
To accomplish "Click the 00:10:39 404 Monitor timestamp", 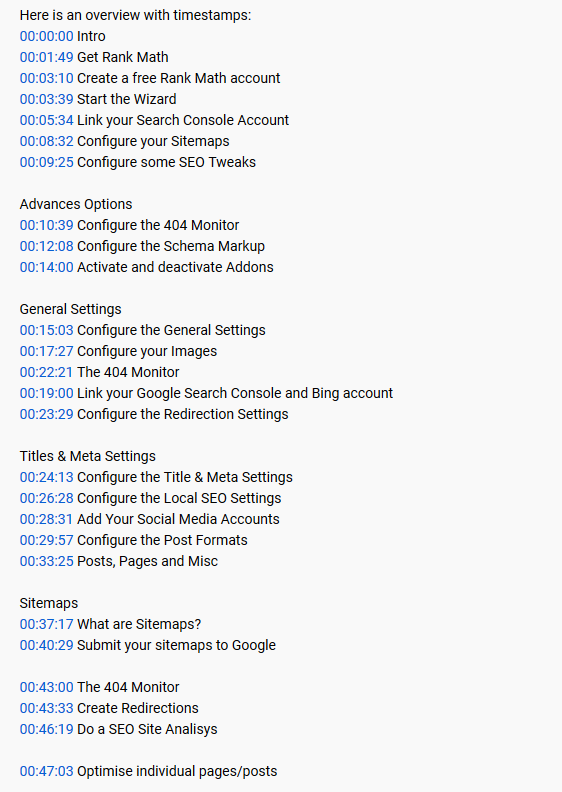I will coord(46,225).
